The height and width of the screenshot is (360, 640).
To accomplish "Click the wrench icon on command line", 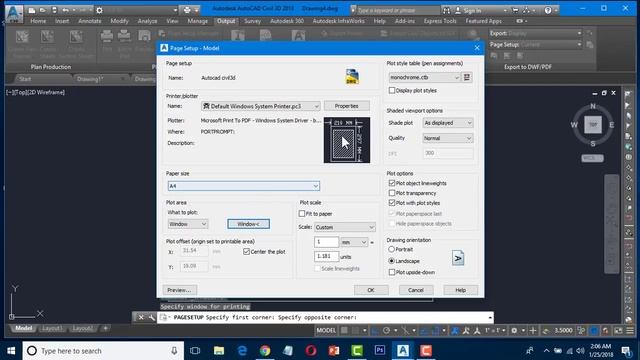I will [151, 317].
